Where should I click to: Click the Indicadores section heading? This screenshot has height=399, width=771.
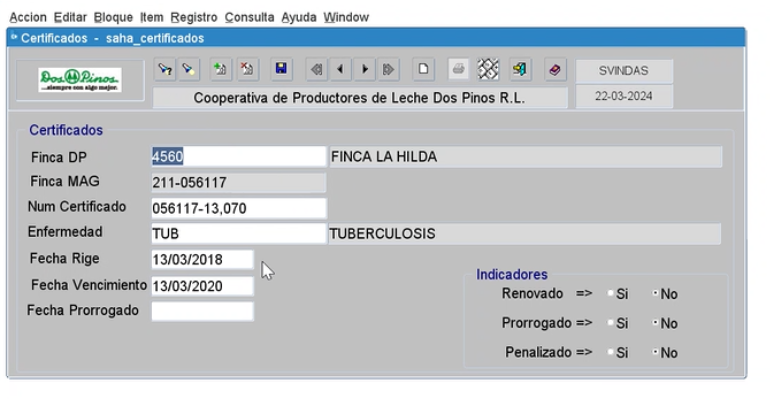click(x=511, y=275)
